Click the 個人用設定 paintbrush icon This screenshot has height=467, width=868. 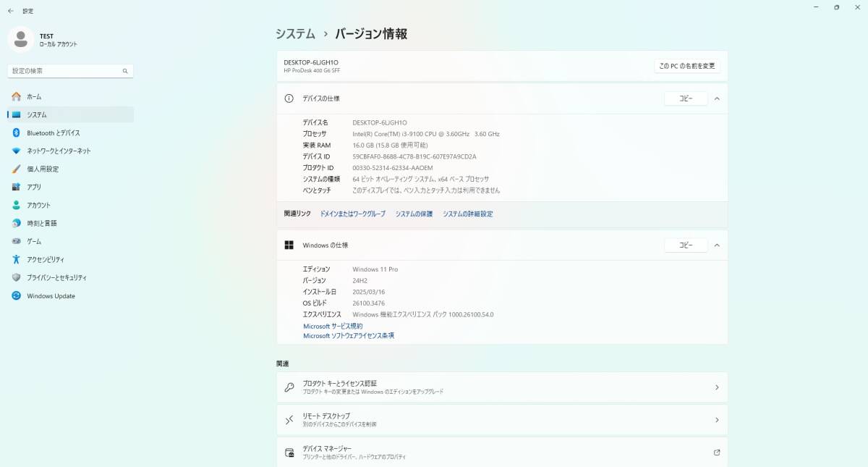16,169
